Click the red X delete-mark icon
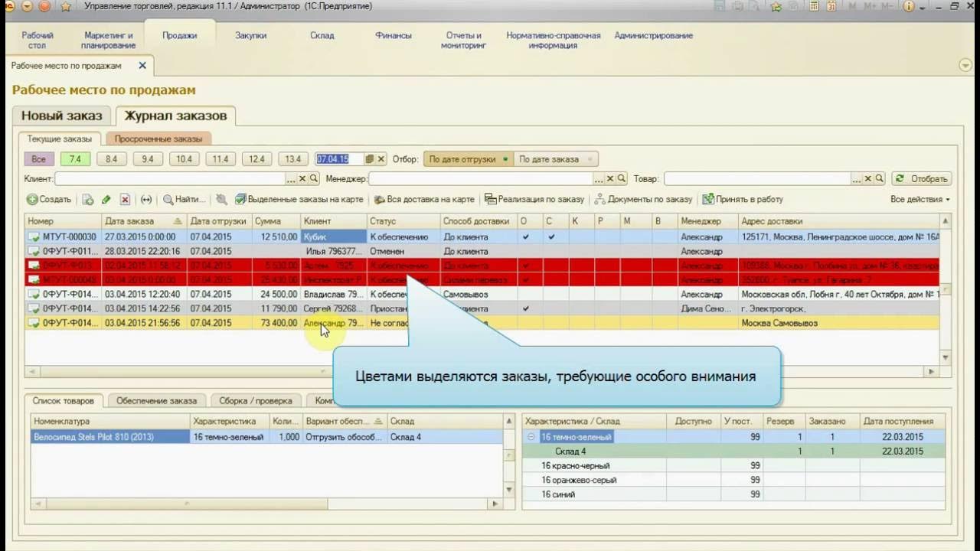The image size is (980, 551). click(125, 199)
